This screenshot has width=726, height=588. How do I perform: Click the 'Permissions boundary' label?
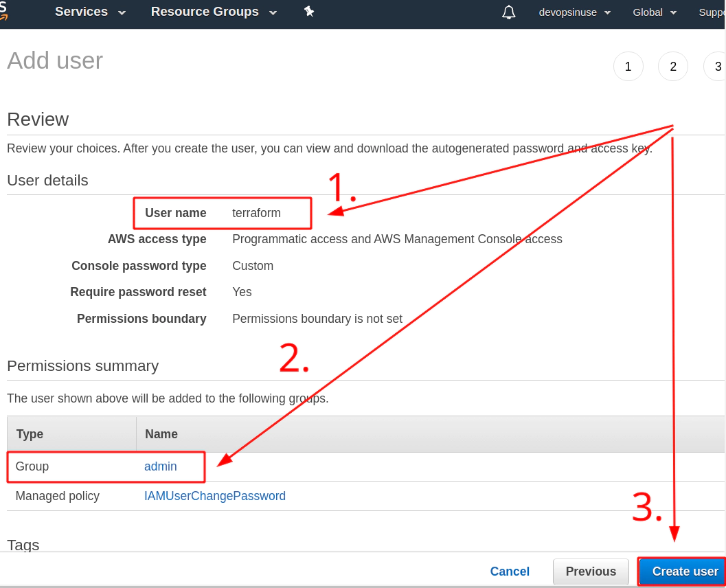(x=141, y=319)
